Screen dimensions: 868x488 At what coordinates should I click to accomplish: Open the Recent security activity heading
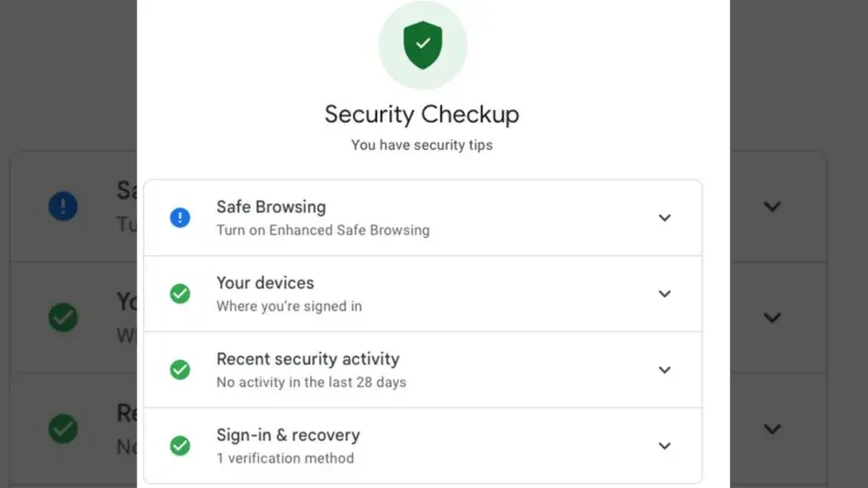pyautogui.click(x=308, y=359)
